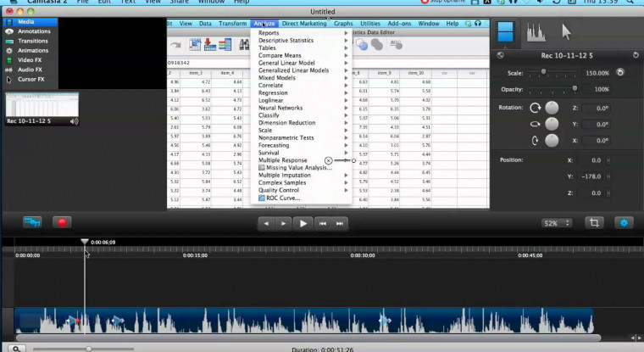
Task: Select the audio clip on the timeline
Action: [x=304, y=321]
